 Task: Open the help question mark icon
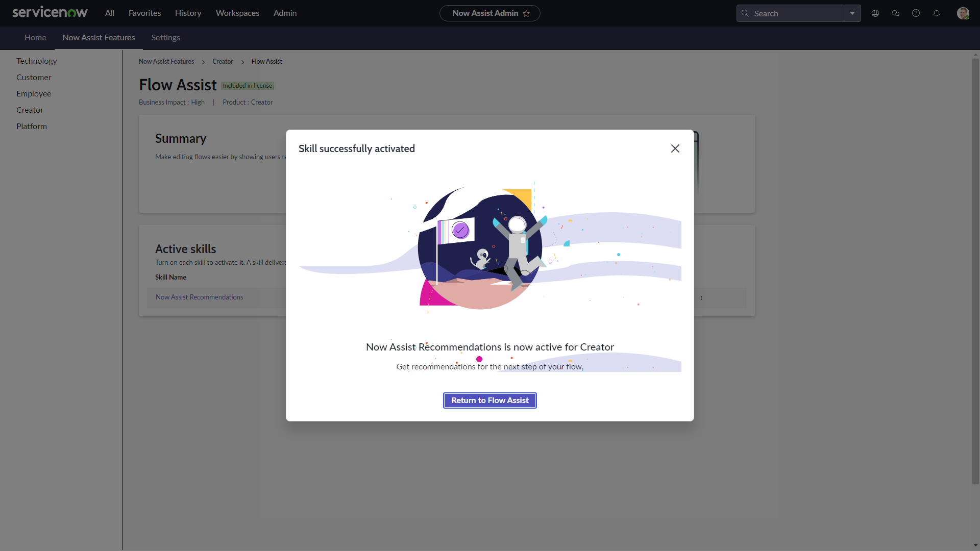pyautogui.click(x=916, y=13)
